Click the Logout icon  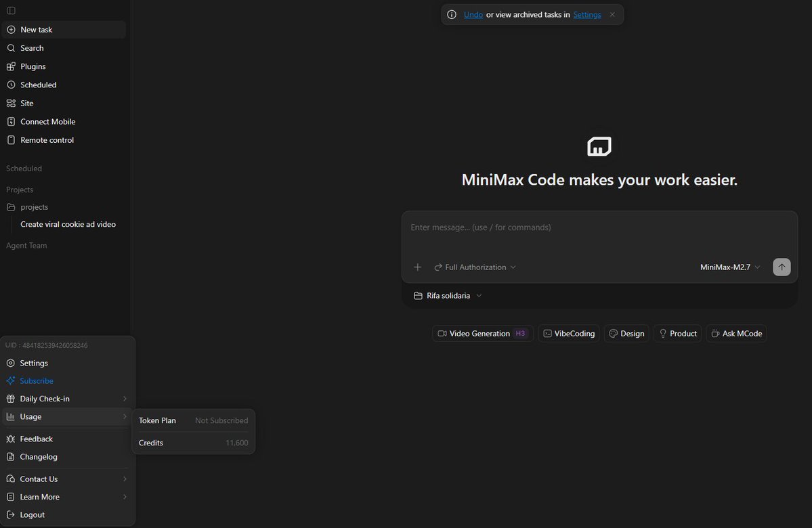[10, 514]
